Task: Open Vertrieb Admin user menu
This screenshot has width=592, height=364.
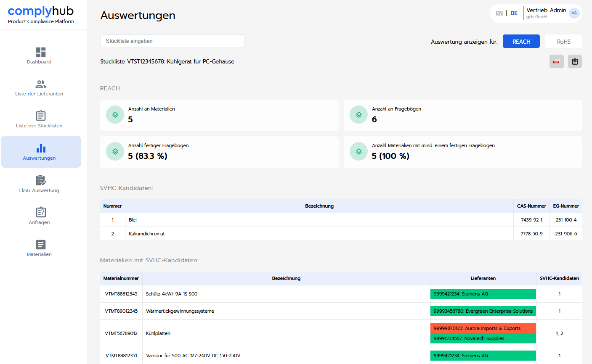Action: tap(546, 13)
